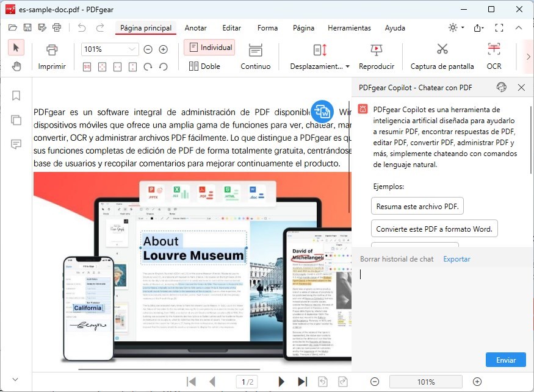The height and width of the screenshot is (392, 534).
Task: Switch to Doble page view
Action: [204, 66]
